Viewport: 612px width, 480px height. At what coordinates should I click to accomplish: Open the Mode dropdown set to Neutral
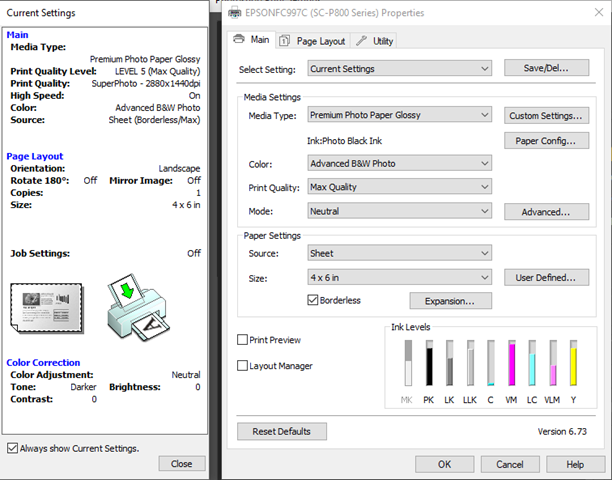[399, 211]
